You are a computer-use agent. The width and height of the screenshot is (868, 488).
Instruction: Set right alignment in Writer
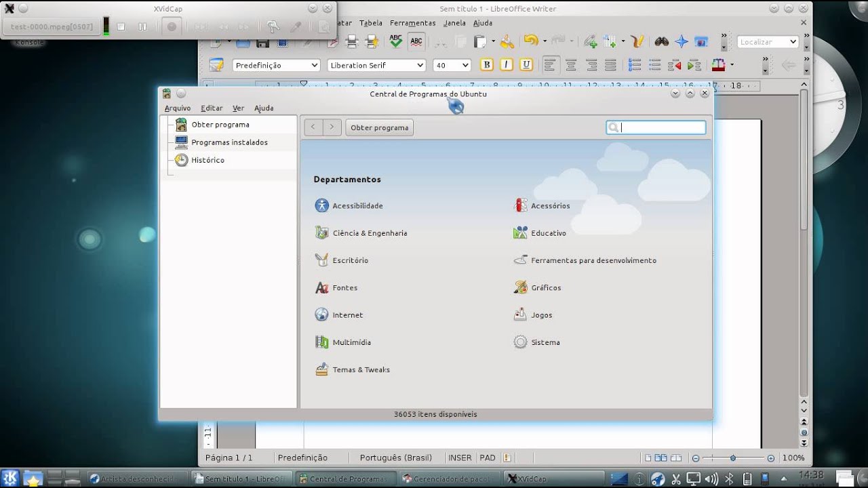(591, 65)
